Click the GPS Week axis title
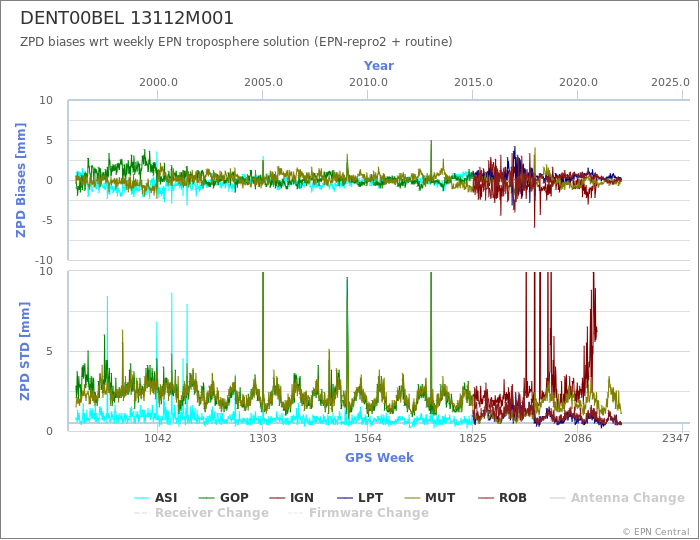Screen dimensions: 700x540 pyautogui.click(x=379, y=458)
